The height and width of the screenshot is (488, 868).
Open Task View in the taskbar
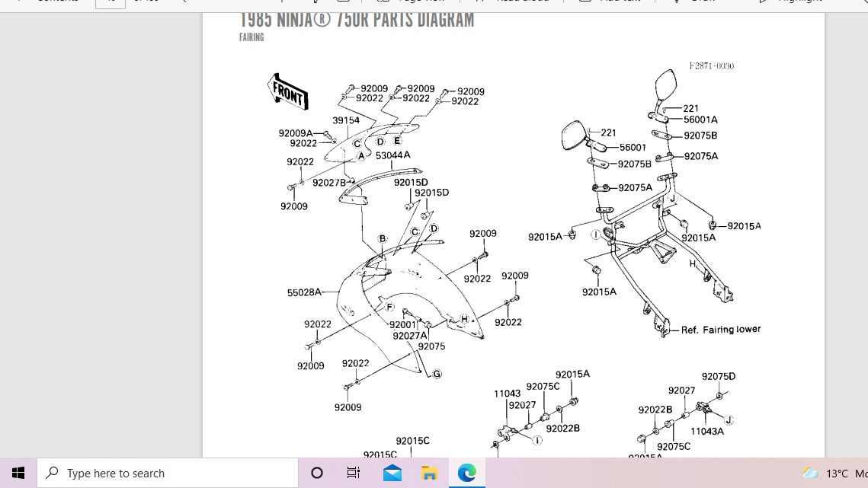(354, 473)
